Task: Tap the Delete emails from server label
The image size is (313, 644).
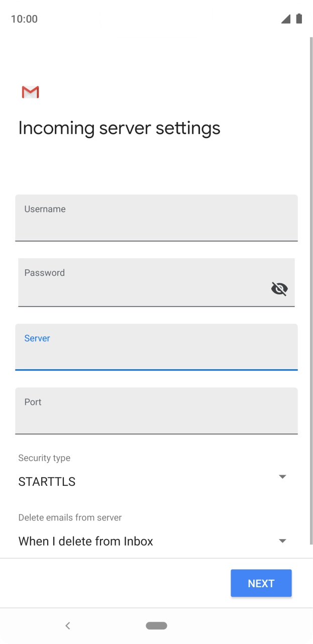Action: click(x=70, y=517)
